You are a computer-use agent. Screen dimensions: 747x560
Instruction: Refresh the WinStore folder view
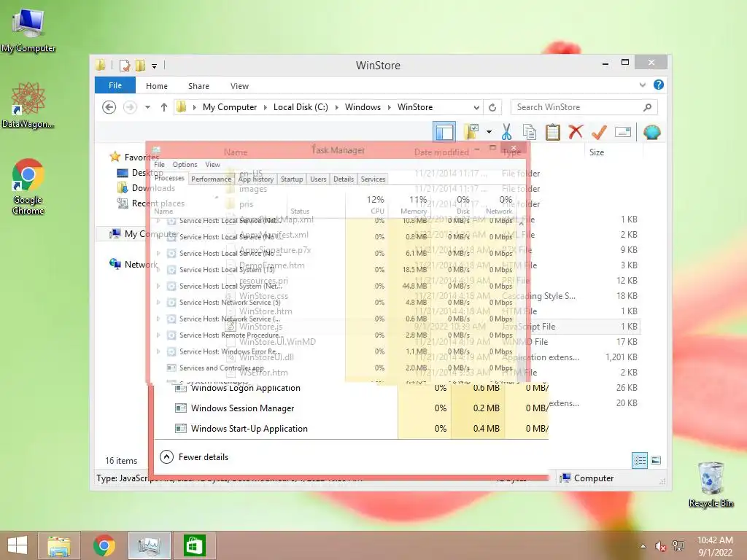[492, 108]
